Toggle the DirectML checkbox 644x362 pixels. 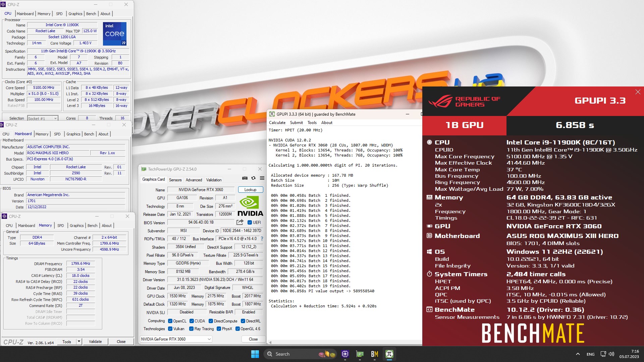[x=243, y=321]
